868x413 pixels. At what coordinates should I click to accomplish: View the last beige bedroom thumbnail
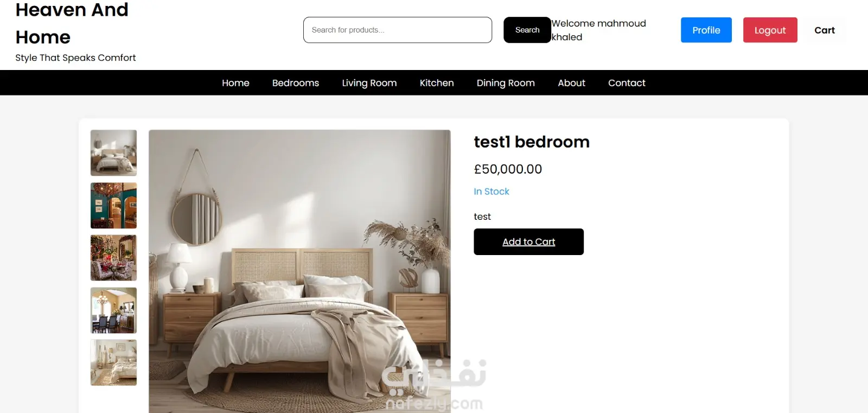tap(113, 363)
